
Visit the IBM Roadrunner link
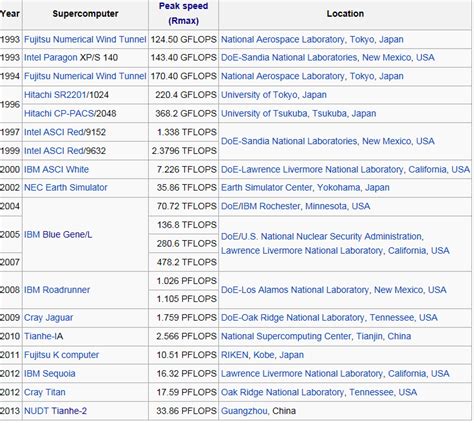pyautogui.click(x=57, y=290)
